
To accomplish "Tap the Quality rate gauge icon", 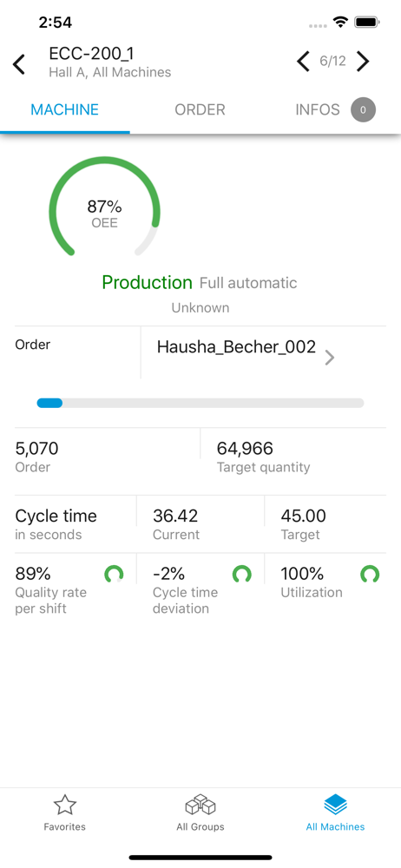I will [x=114, y=574].
